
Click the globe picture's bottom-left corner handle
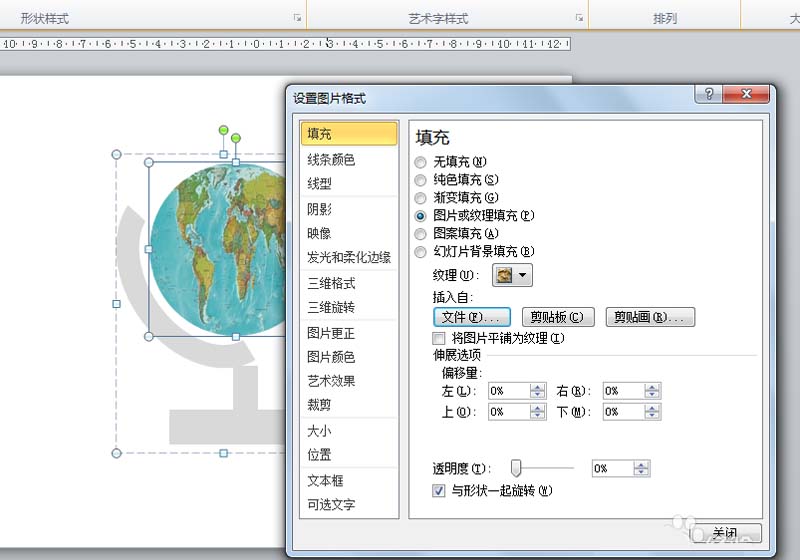148,337
